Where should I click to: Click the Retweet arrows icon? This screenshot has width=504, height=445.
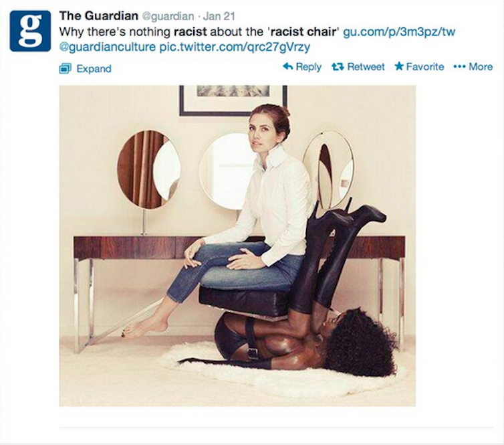click(338, 67)
